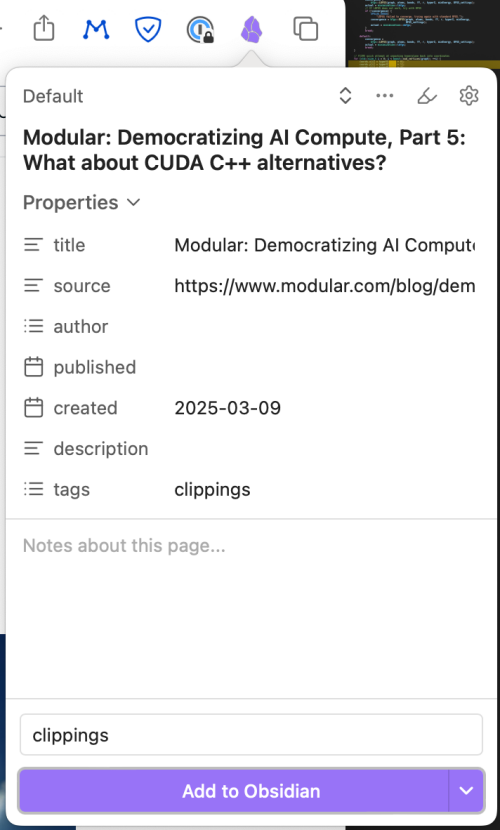This screenshot has width=500, height=830.
Task: Expand the Add to Obsidian dropdown arrow
Action: click(x=466, y=791)
